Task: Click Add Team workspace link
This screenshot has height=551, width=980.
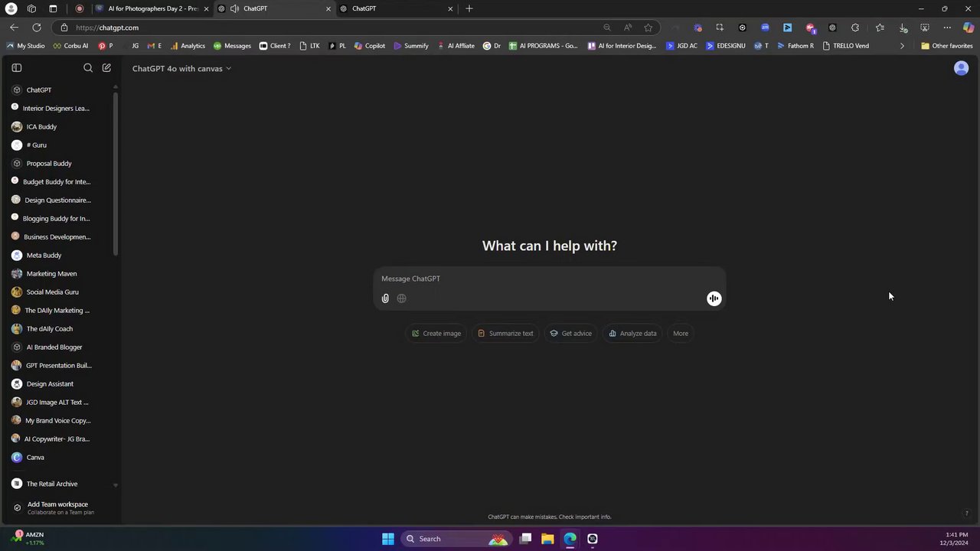Action: pyautogui.click(x=59, y=507)
